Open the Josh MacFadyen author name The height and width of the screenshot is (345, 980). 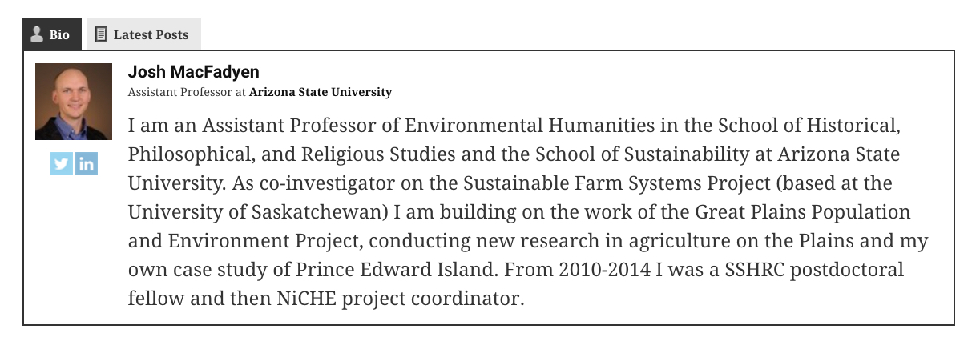point(193,72)
